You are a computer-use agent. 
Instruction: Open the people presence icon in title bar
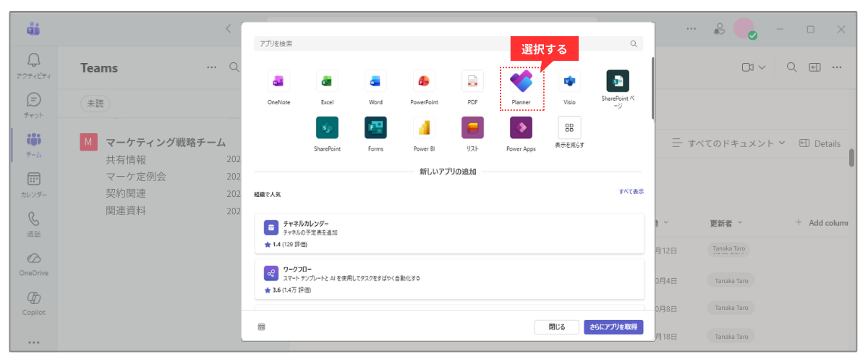click(x=719, y=30)
